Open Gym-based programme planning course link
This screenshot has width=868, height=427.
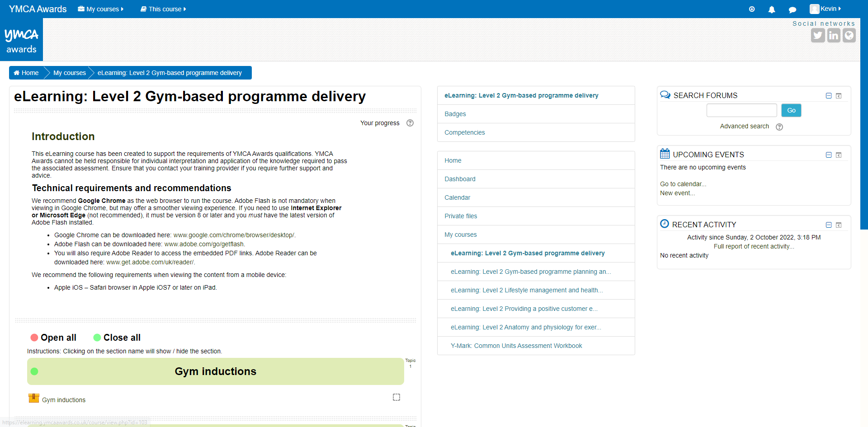point(531,272)
